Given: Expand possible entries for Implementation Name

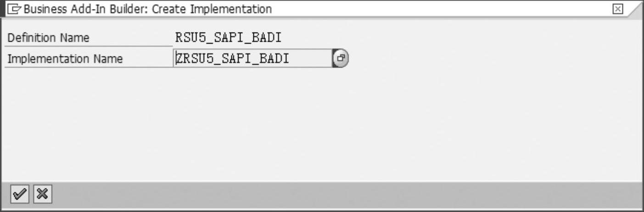Looking at the screenshot, I should click(340, 58).
